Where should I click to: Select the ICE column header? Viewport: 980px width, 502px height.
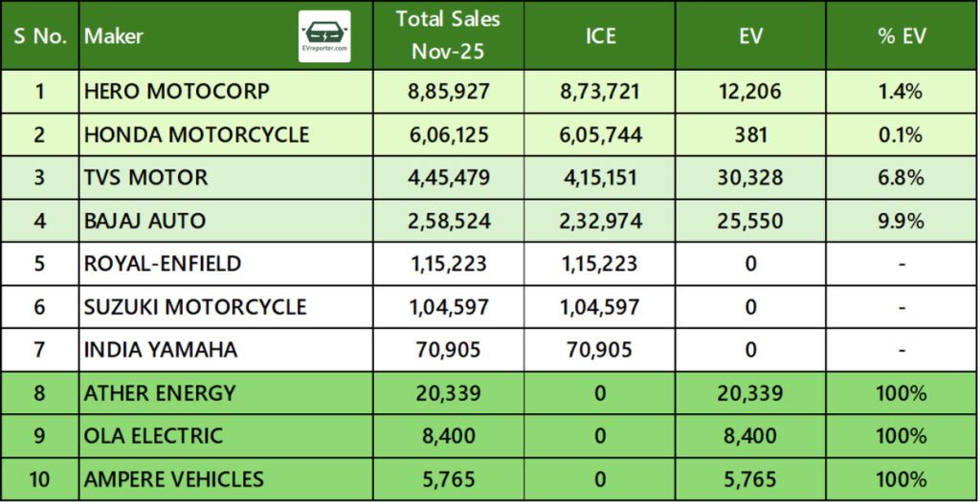click(x=600, y=36)
